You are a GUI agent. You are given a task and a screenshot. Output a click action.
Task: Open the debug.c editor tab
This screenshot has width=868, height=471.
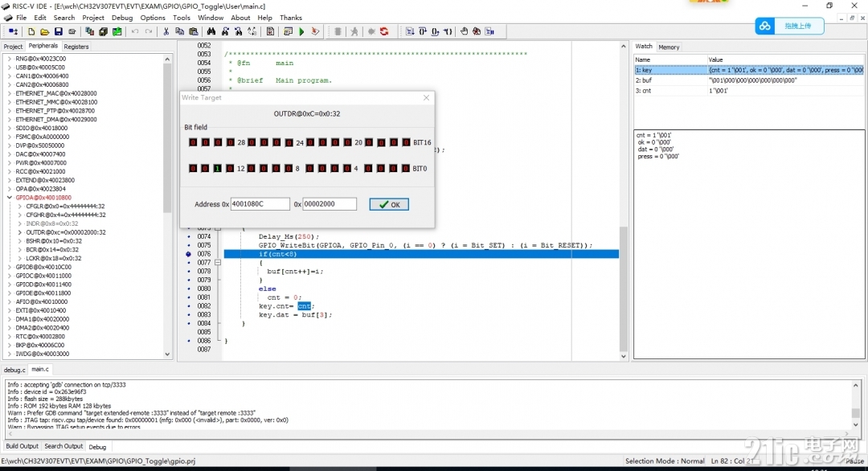point(14,370)
